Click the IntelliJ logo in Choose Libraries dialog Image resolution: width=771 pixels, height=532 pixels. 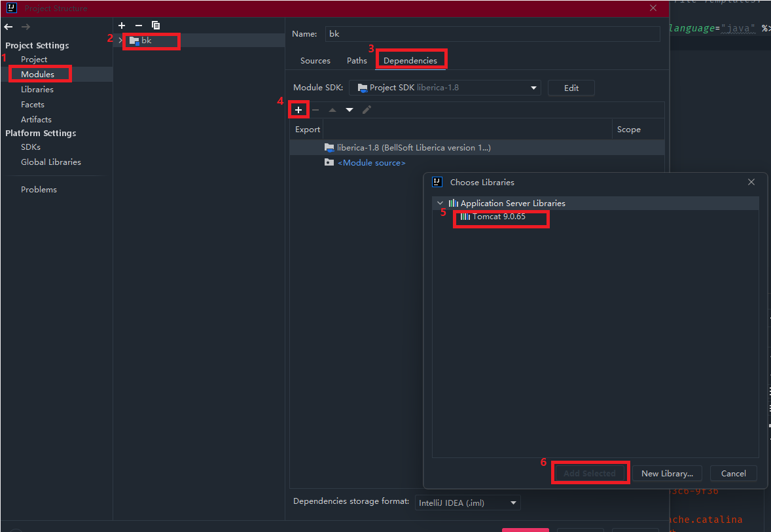coord(437,182)
